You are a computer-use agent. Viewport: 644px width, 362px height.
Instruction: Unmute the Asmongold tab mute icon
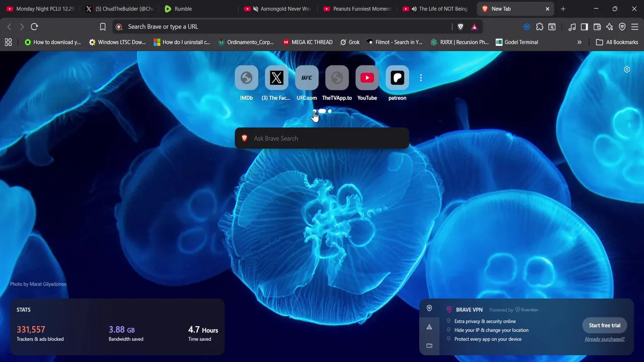coord(256,9)
